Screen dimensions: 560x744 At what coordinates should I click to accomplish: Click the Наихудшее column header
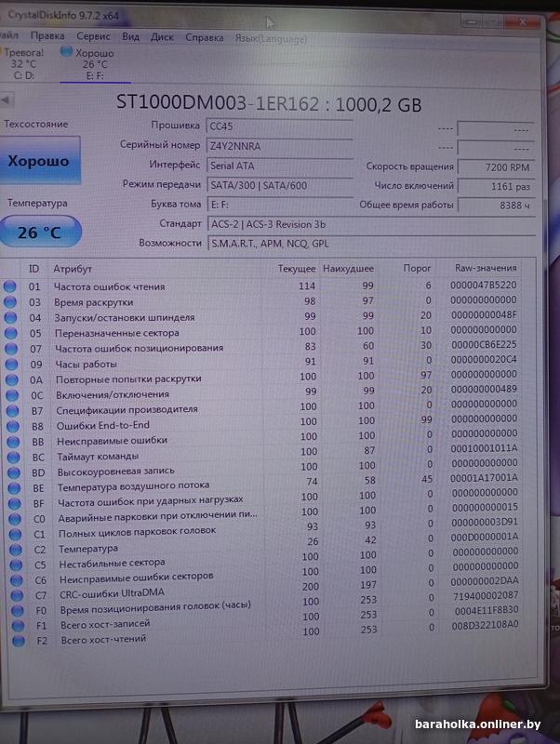(348, 269)
